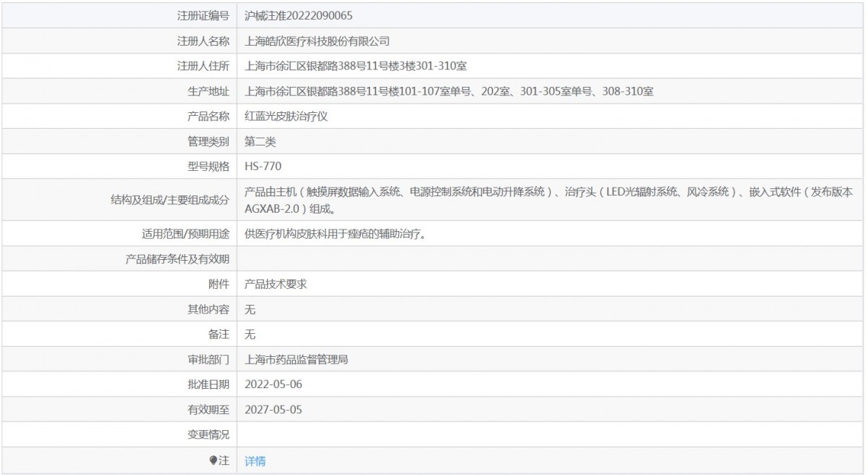The height and width of the screenshot is (475, 868).
Task: Click the bulb icon beside 注
Action: tap(213, 460)
